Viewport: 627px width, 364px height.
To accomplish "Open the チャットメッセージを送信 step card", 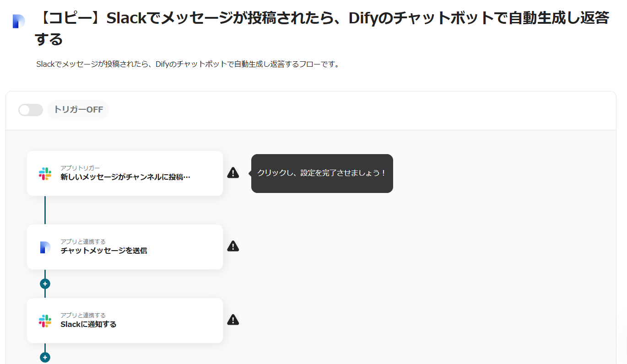I will tap(125, 247).
